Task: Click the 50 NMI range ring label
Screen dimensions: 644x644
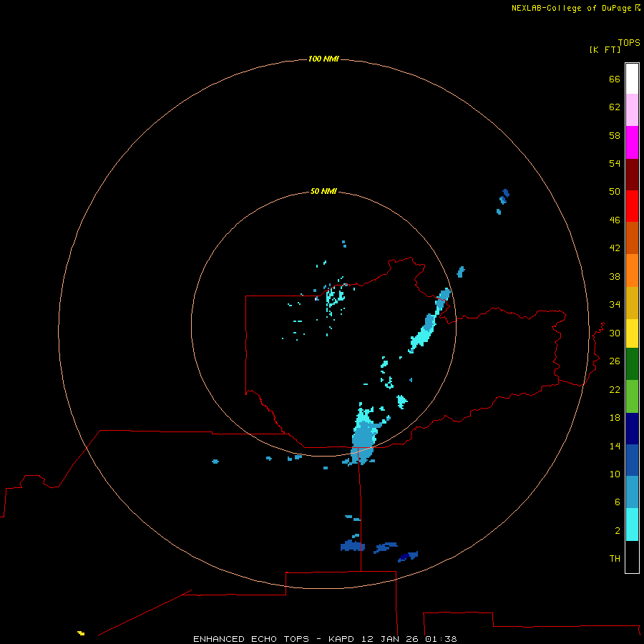Action: click(323, 191)
